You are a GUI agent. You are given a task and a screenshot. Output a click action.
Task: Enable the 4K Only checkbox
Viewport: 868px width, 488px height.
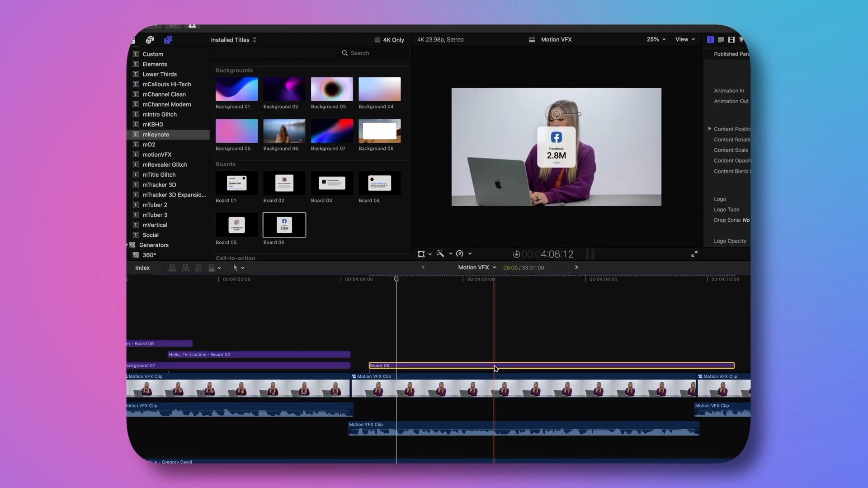coord(377,40)
